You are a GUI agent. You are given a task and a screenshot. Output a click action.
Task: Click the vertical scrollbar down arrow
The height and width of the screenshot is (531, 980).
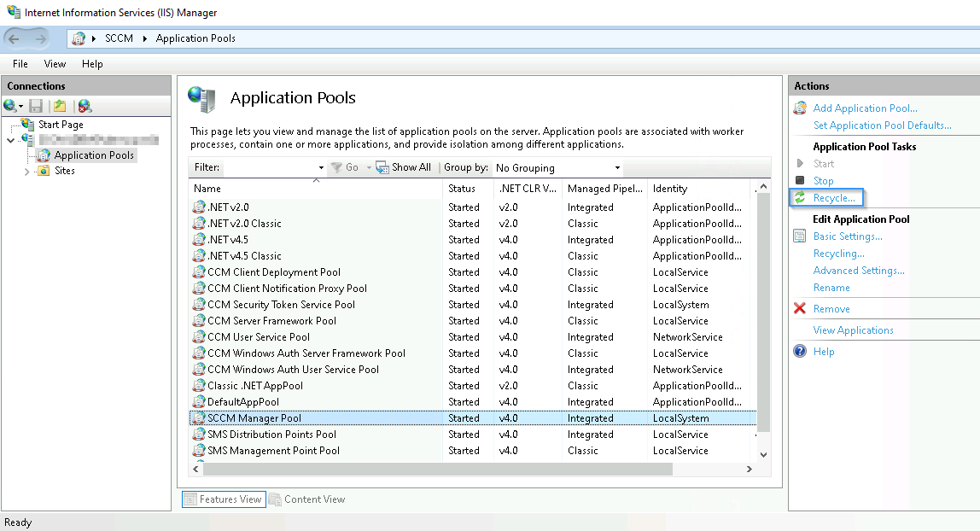(x=763, y=455)
